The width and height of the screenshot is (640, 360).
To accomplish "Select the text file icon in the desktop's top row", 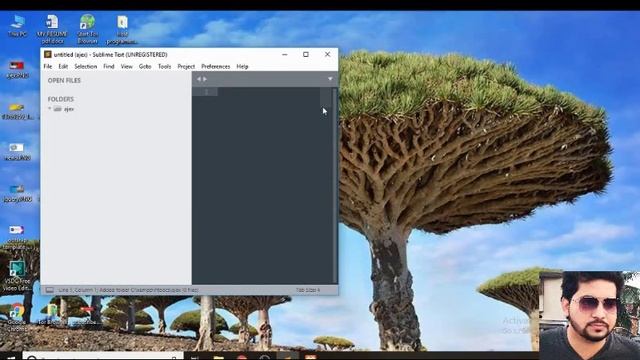I will click(122, 29).
